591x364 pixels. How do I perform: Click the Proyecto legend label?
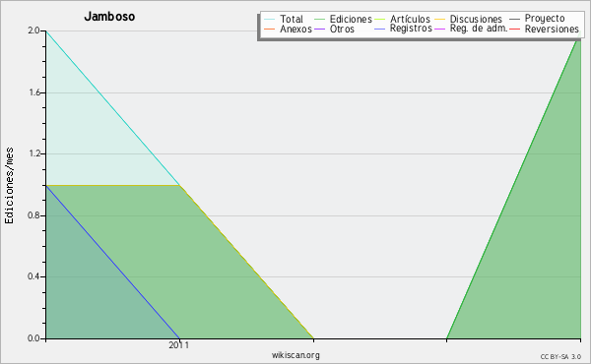coord(545,19)
